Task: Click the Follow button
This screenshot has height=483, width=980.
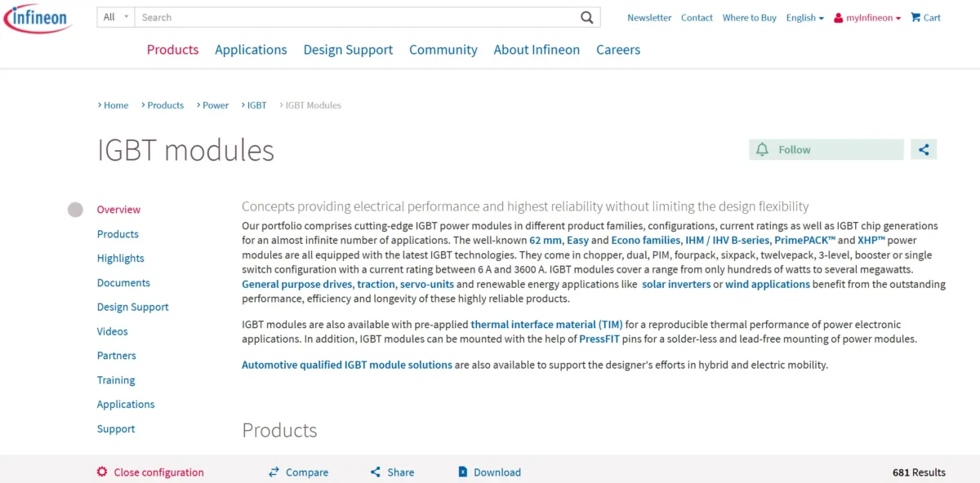Action: tap(826, 149)
